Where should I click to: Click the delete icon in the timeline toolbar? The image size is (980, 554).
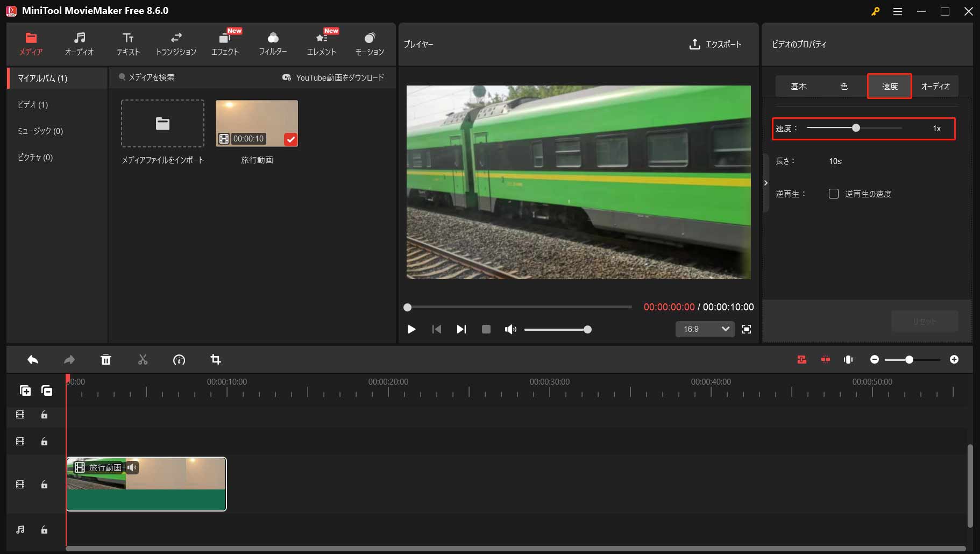pos(106,359)
